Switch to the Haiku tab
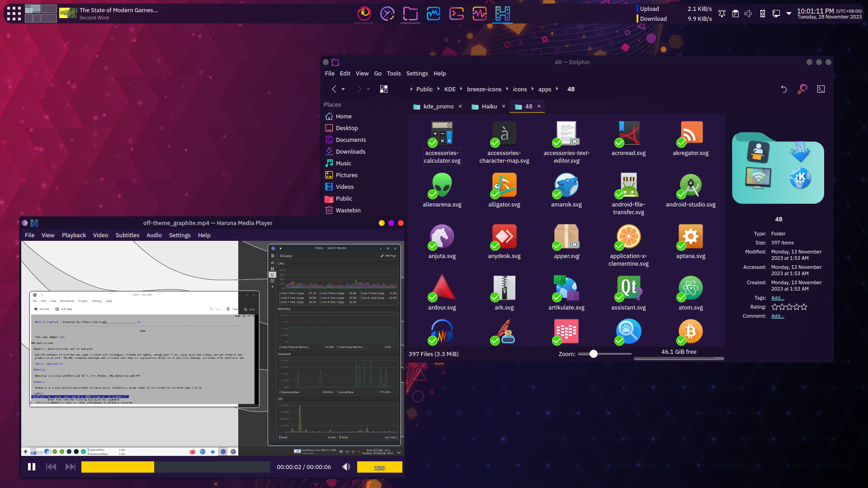 pos(489,106)
